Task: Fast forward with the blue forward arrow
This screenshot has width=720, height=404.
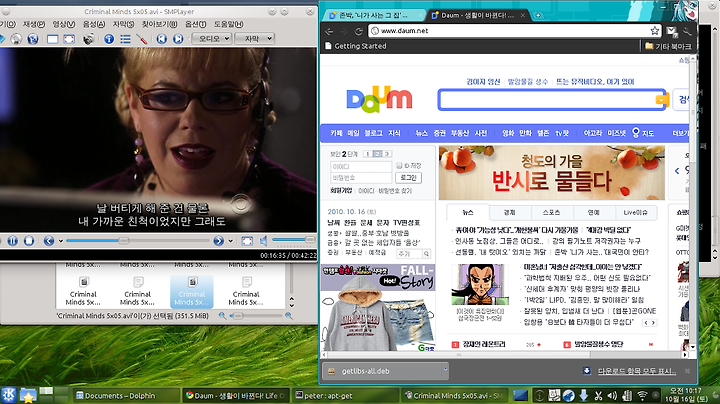Action: tap(219, 241)
